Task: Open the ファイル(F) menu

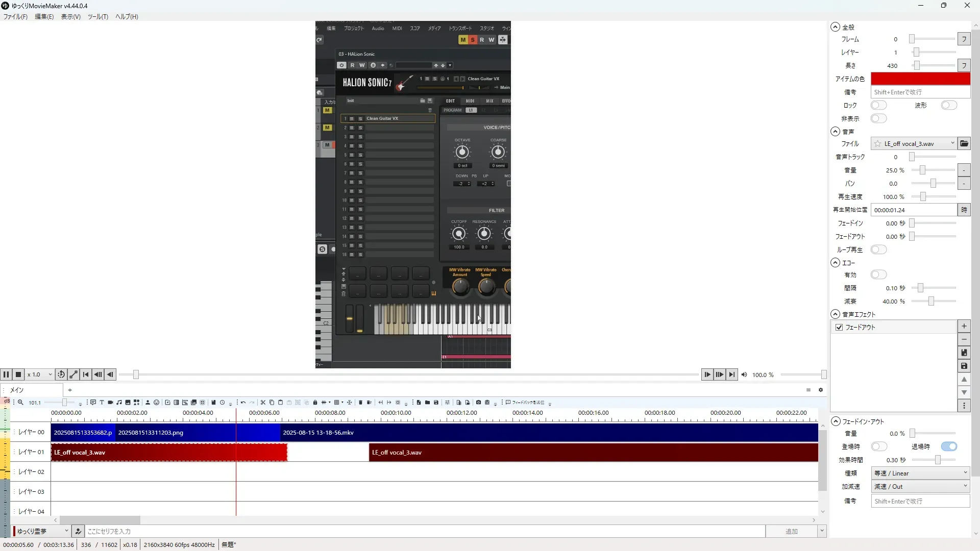Action: tap(15, 17)
